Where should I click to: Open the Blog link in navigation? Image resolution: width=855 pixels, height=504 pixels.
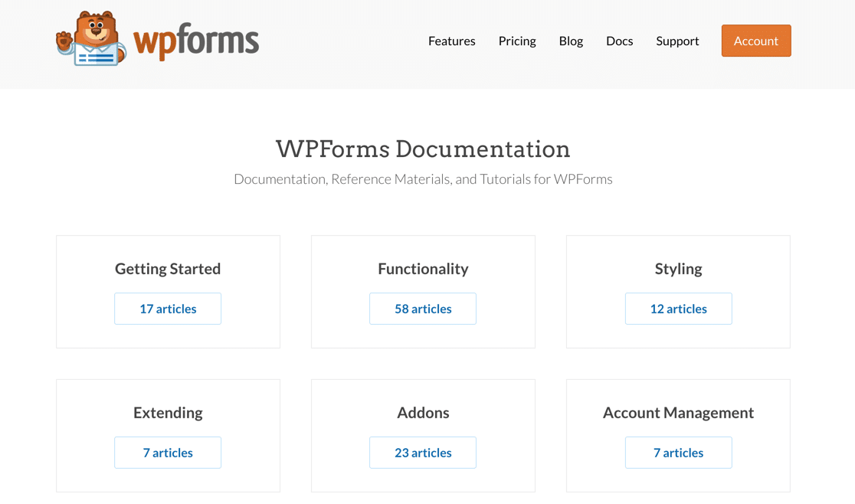coord(571,41)
